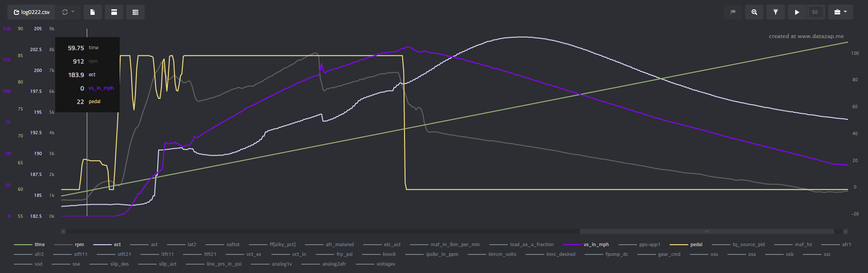Toggle the ect series in legend
This screenshot has height=273, width=868.
[x=107, y=244]
